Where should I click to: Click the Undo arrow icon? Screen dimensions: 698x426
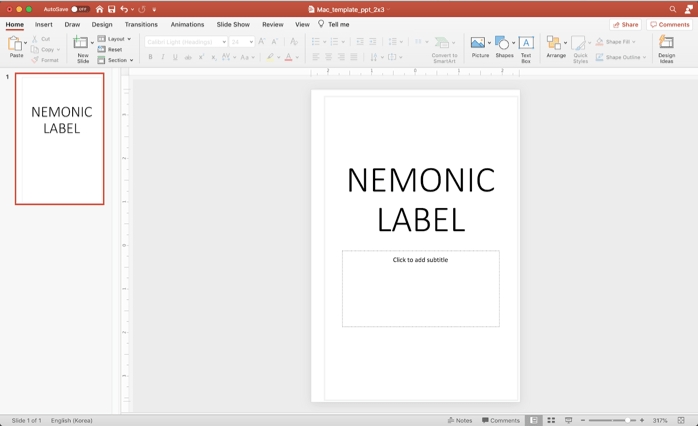click(124, 9)
